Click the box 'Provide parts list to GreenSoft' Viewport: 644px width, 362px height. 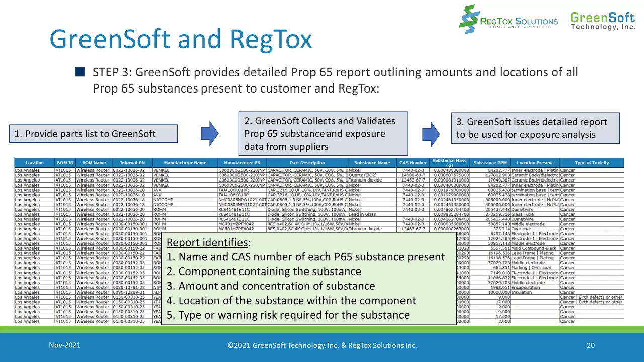(x=93, y=134)
